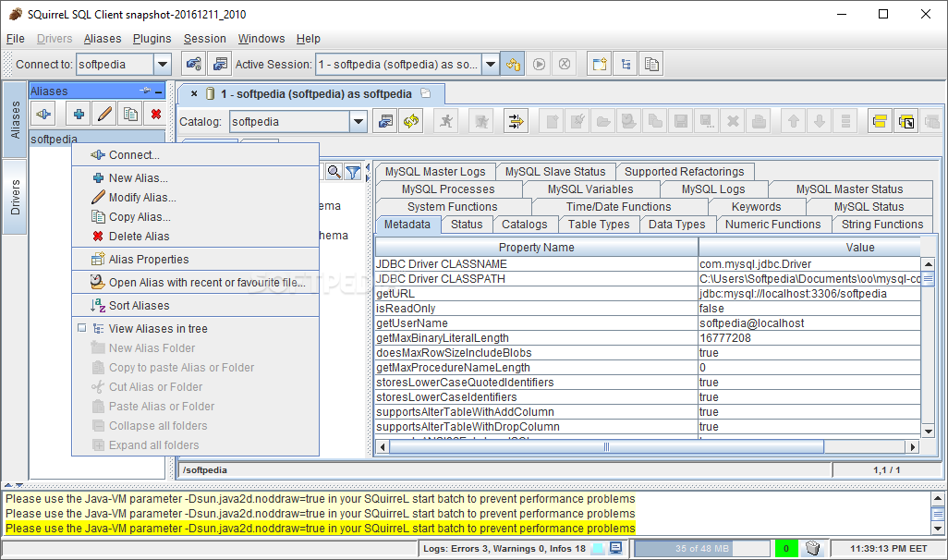Click the Logs: Errors 3 status text
Screen dimensions: 948x560
click(504, 549)
